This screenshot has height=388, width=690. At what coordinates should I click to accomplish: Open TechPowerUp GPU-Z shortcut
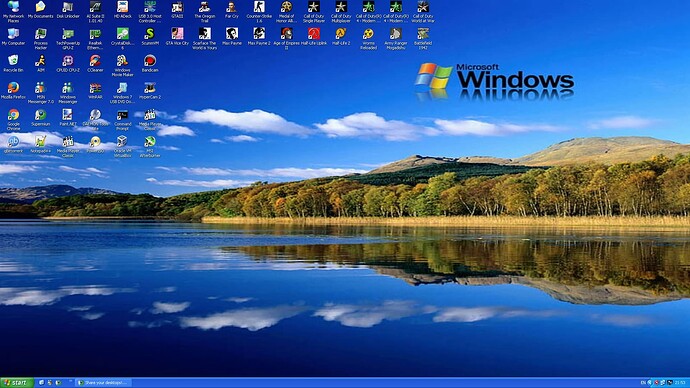68,39
